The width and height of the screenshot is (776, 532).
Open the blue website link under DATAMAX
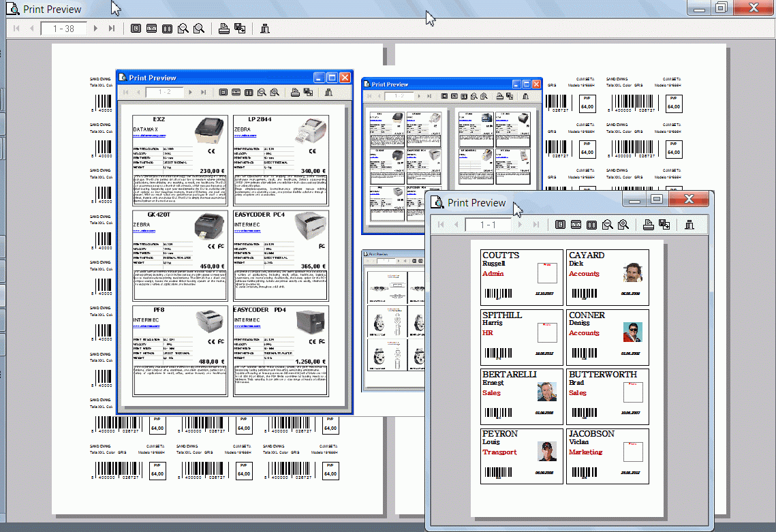[149, 136]
